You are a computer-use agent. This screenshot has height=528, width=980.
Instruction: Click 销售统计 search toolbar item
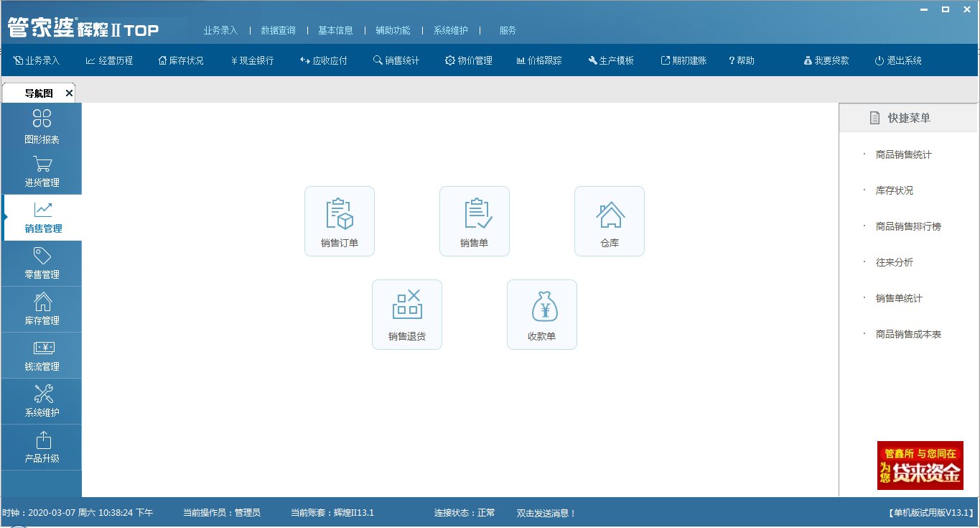pos(396,61)
